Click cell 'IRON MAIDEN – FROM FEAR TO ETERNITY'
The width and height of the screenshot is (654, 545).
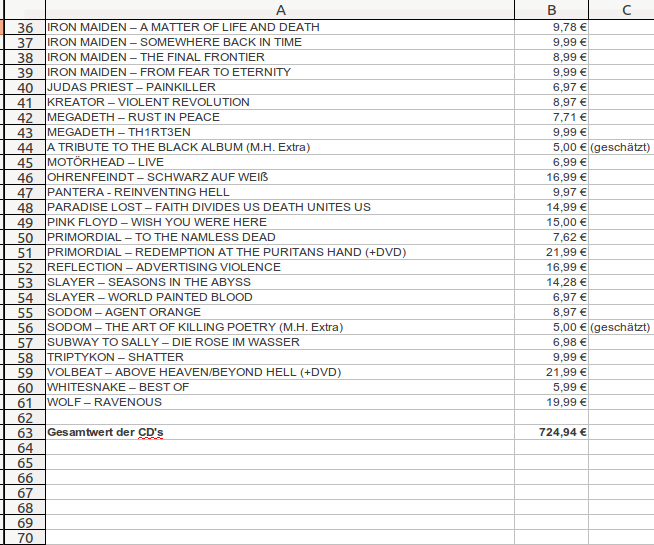point(280,73)
